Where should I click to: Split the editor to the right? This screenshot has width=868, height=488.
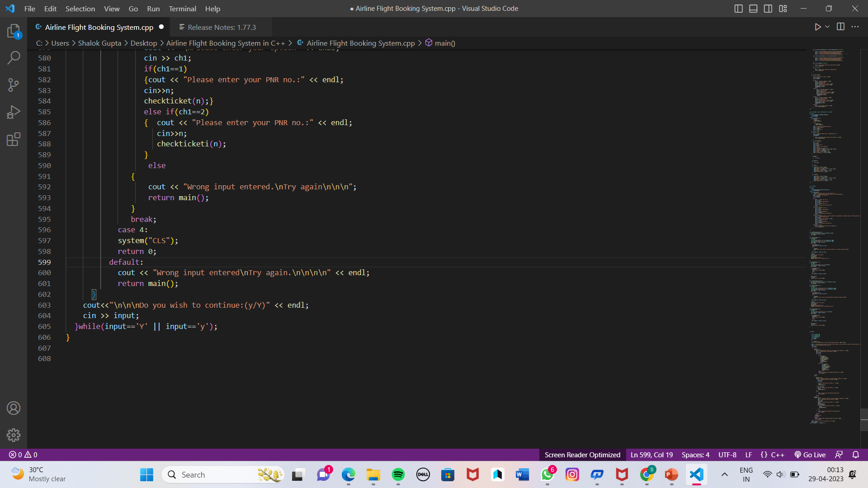tap(840, 27)
